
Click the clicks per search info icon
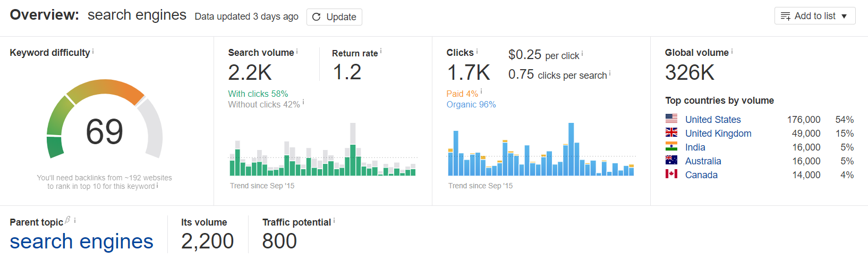[x=610, y=73]
